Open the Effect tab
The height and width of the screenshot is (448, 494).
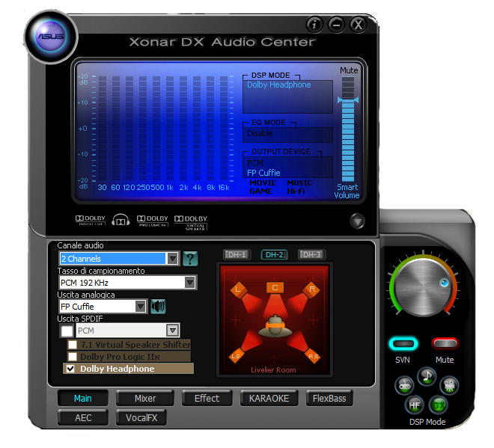pyautogui.click(x=207, y=398)
